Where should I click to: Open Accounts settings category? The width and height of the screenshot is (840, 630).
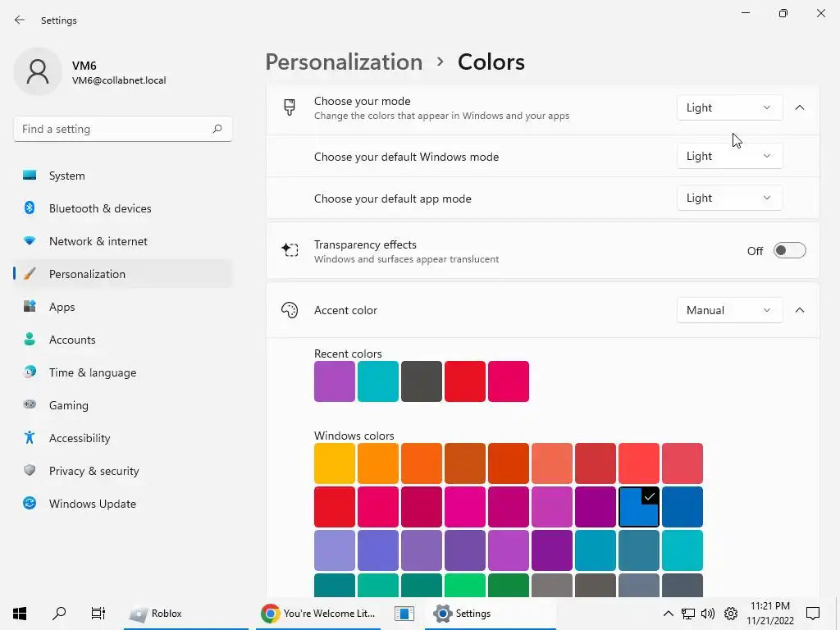[x=123, y=339]
